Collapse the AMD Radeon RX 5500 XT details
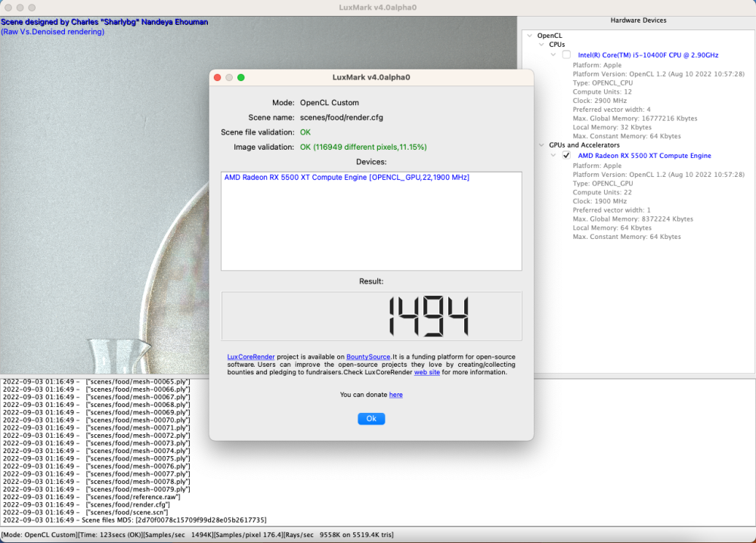Image resolution: width=756 pixels, height=543 pixels. click(553, 155)
